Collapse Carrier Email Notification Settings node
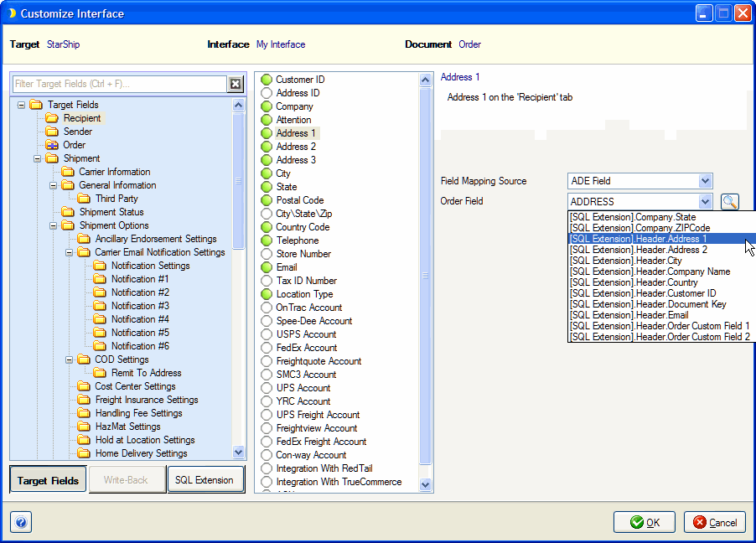Viewport: 756px width, 543px height. (69, 252)
